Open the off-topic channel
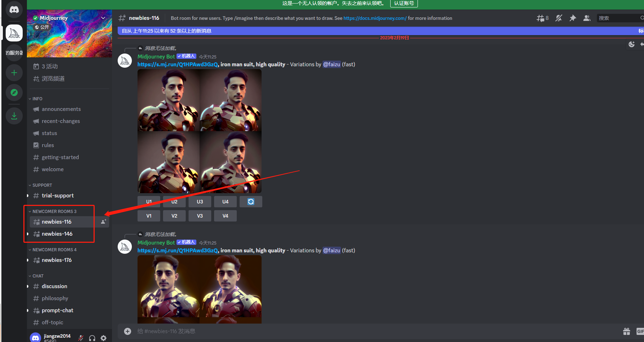Image resolution: width=644 pixels, height=342 pixels. point(69,323)
